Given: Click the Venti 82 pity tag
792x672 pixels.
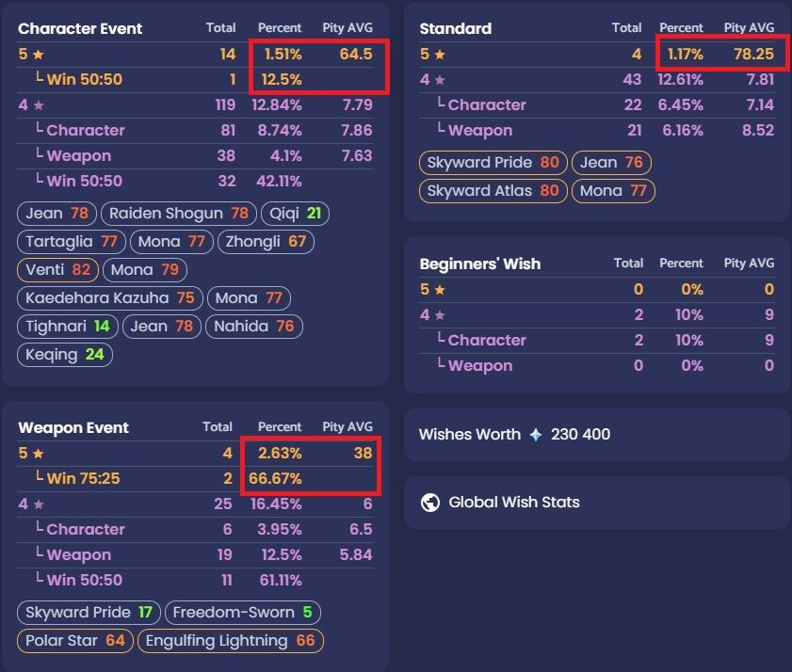Looking at the screenshot, I should click(x=58, y=270).
